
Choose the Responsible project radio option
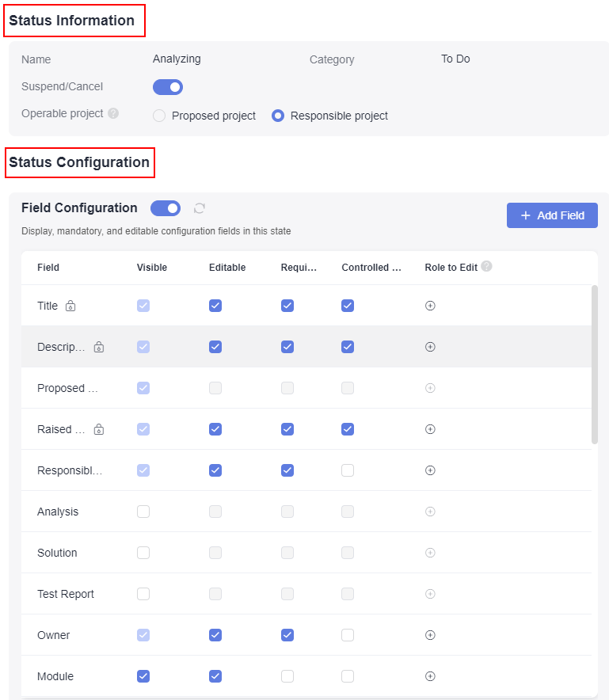click(x=278, y=116)
